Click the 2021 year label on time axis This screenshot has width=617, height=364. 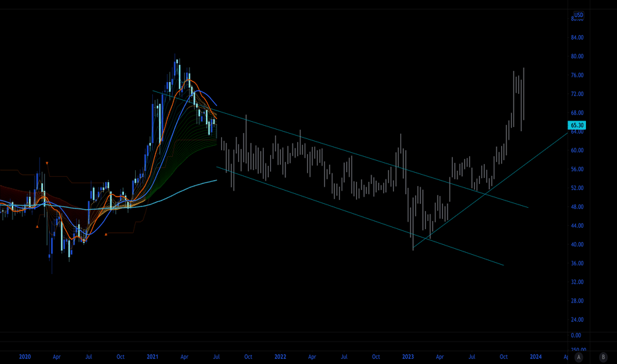[x=152, y=357]
